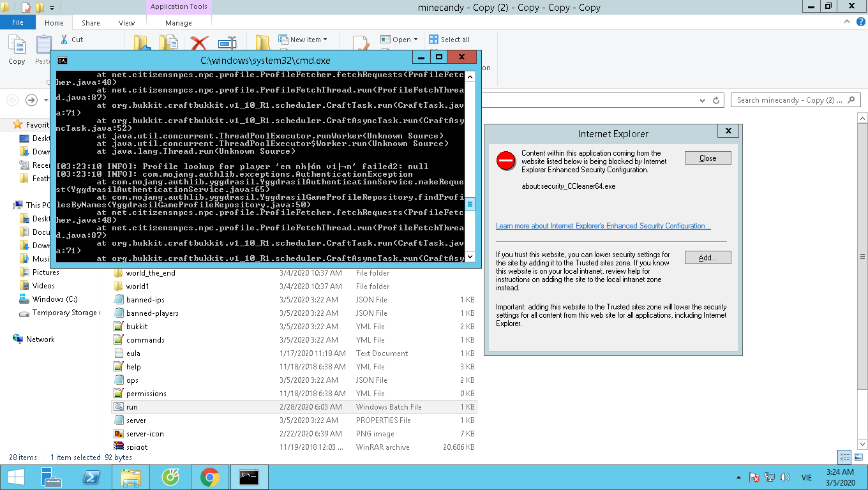Click the Cốc Cốc browser taskbar icon
Image resolution: width=868 pixels, height=490 pixels.
click(170, 477)
